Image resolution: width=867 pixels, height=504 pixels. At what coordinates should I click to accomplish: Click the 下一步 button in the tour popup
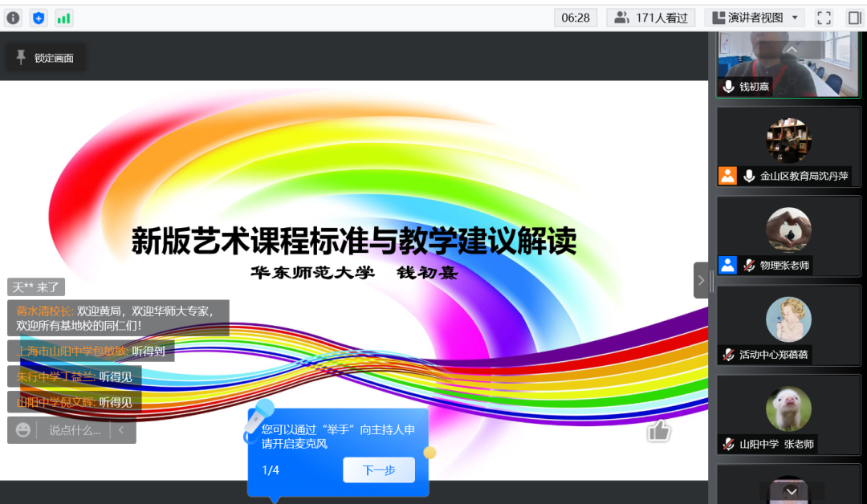pyautogui.click(x=378, y=469)
